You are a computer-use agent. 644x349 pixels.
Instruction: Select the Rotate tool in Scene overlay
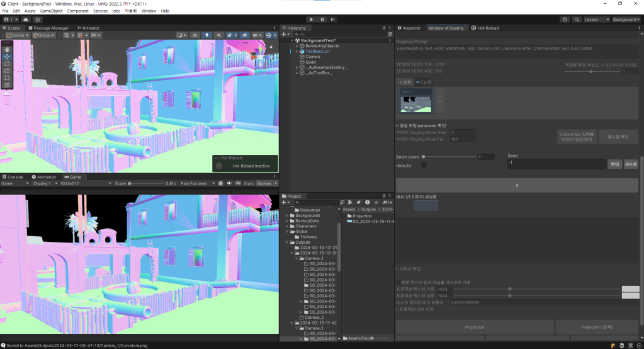point(7,64)
